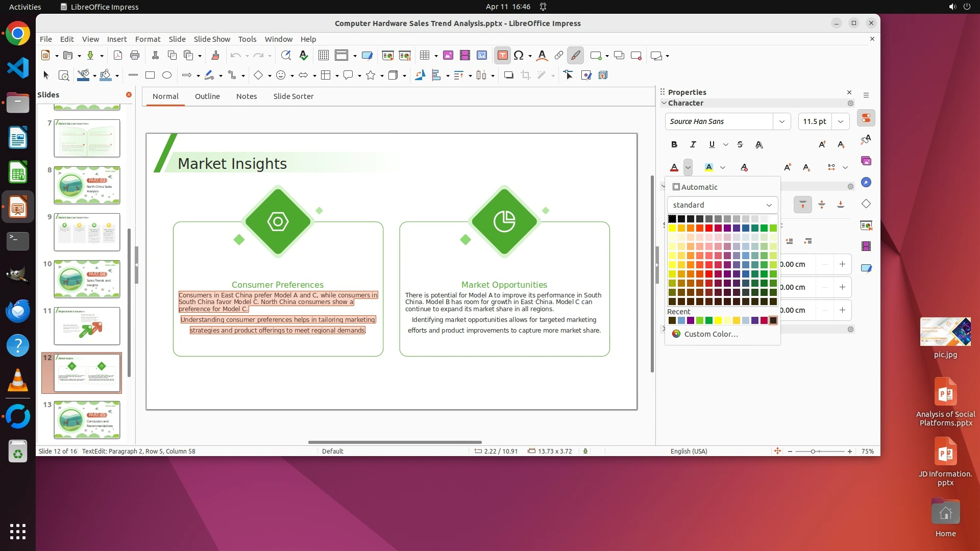Click the Print toolbar icon

point(135,56)
